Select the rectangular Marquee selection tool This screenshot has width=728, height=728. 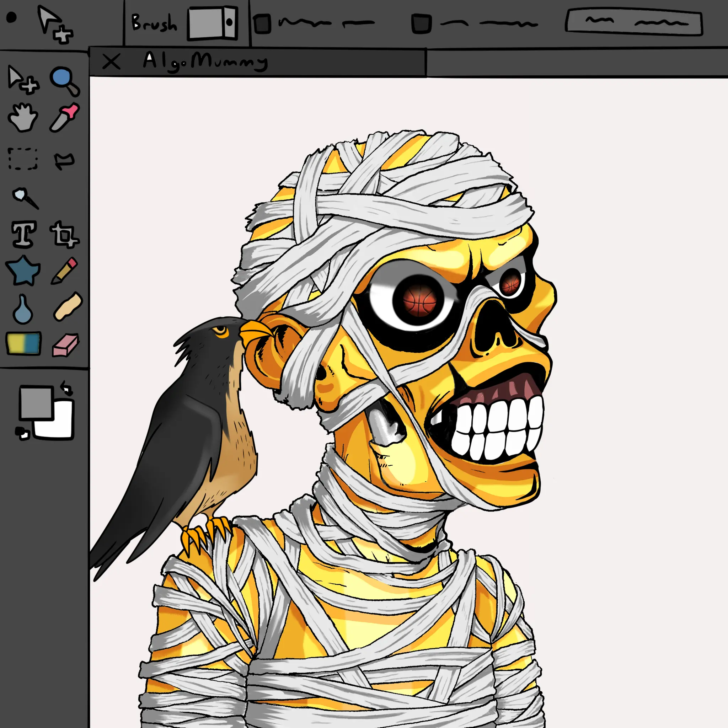pos(23,160)
